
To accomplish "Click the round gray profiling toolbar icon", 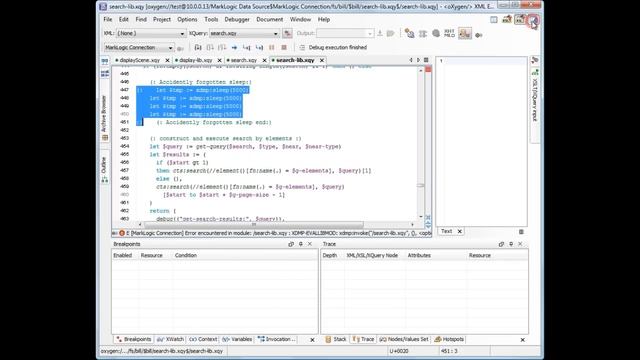I will click(x=436, y=33).
